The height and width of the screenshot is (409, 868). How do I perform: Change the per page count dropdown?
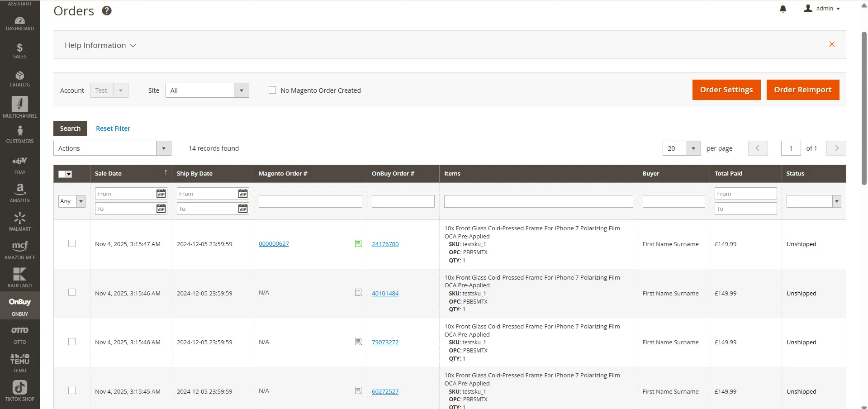[681, 148]
